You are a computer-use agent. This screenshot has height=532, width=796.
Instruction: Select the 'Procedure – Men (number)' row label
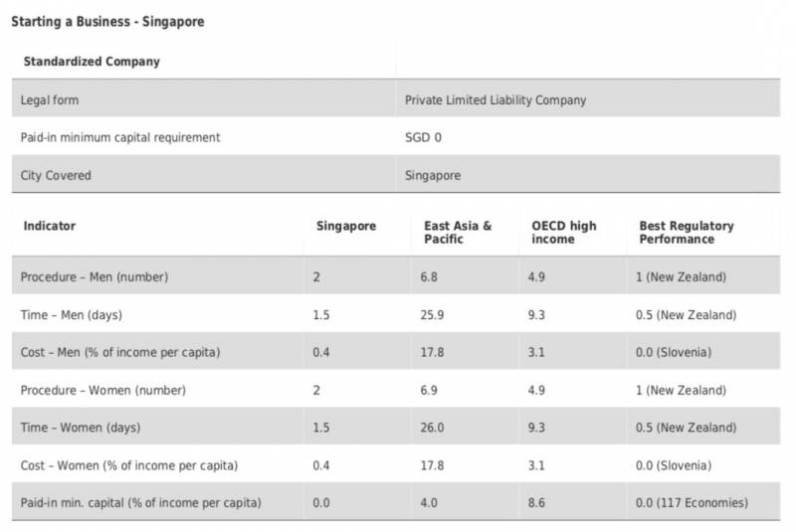point(95,277)
